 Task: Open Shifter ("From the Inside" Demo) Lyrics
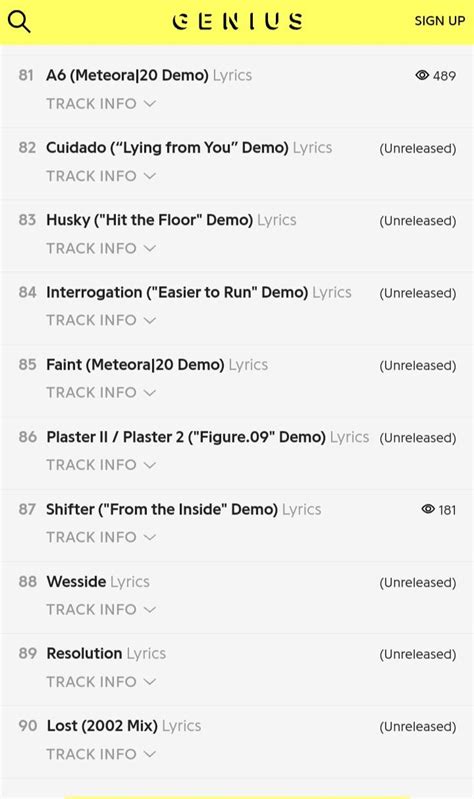point(183,510)
